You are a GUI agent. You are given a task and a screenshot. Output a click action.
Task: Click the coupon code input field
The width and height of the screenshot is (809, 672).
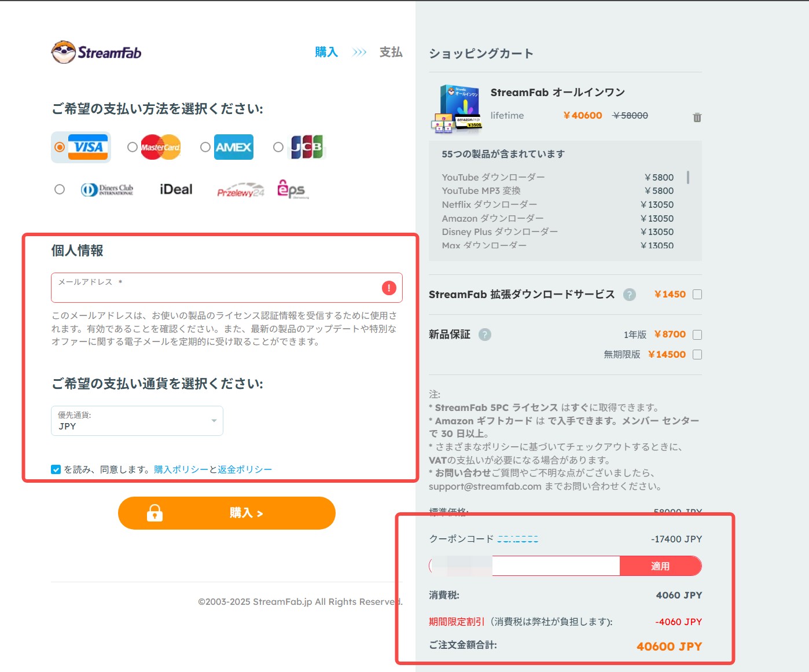pyautogui.click(x=524, y=566)
